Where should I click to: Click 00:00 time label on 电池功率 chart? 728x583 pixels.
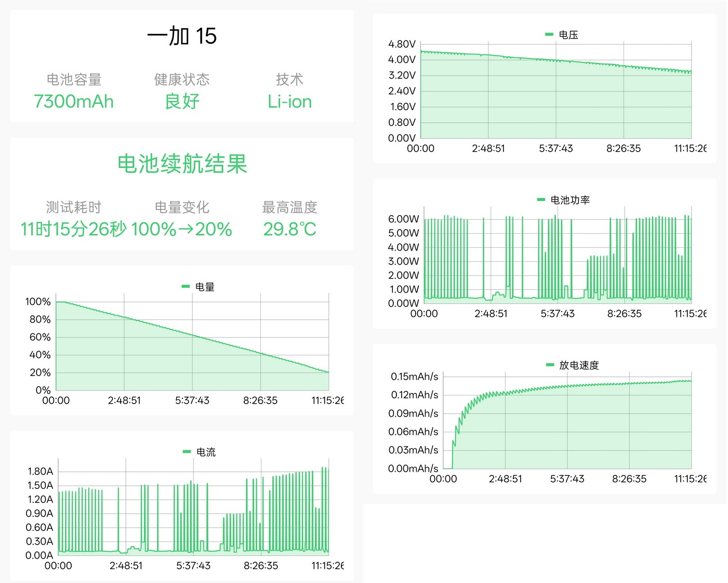[x=424, y=313]
